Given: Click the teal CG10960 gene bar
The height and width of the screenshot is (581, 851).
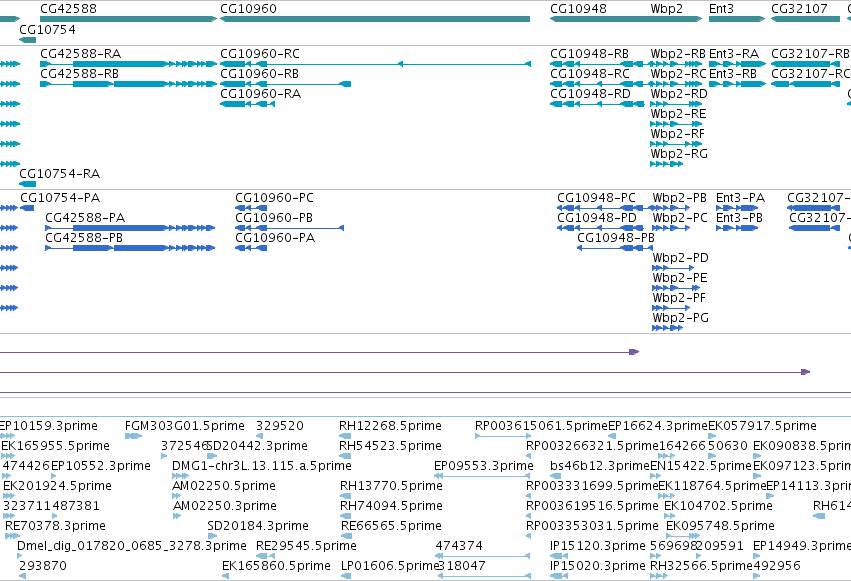Looking at the screenshot, I should point(375,19).
